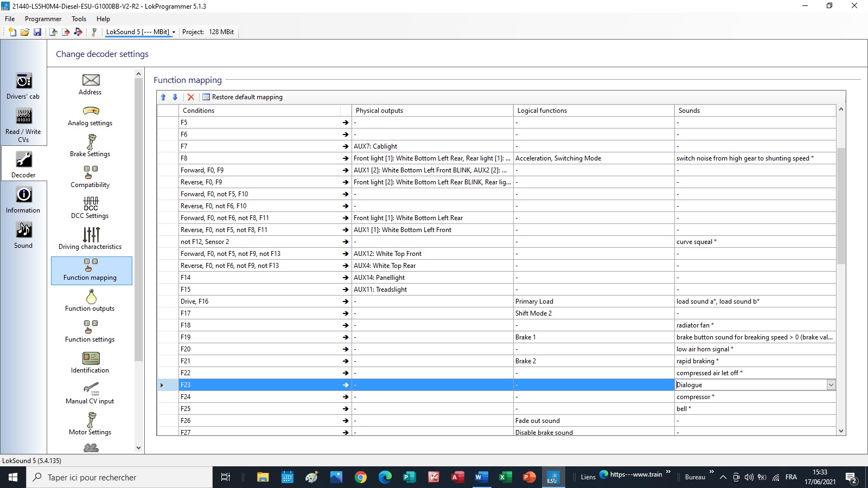Write sound data toolbar icon
Viewport: 868px width, 488px height.
point(78,32)
